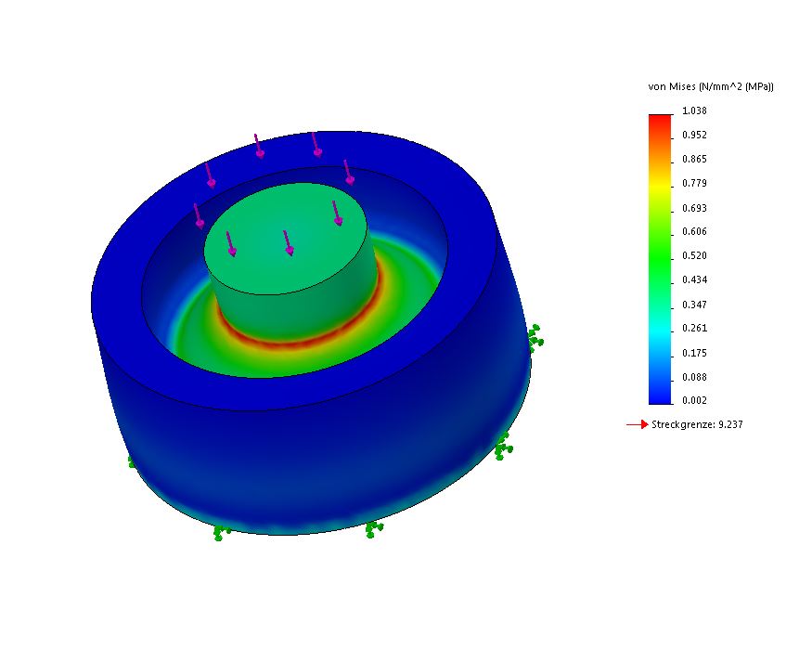Select the middle force arrow on central cylinder face
Screen dimensions: 812x649
click(x=289, y=243)
